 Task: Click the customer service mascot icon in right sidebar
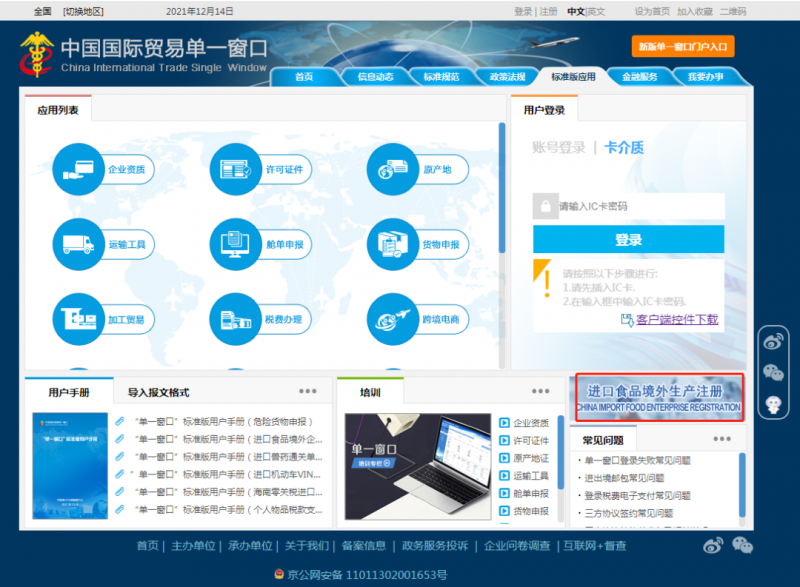coord(773,405)
